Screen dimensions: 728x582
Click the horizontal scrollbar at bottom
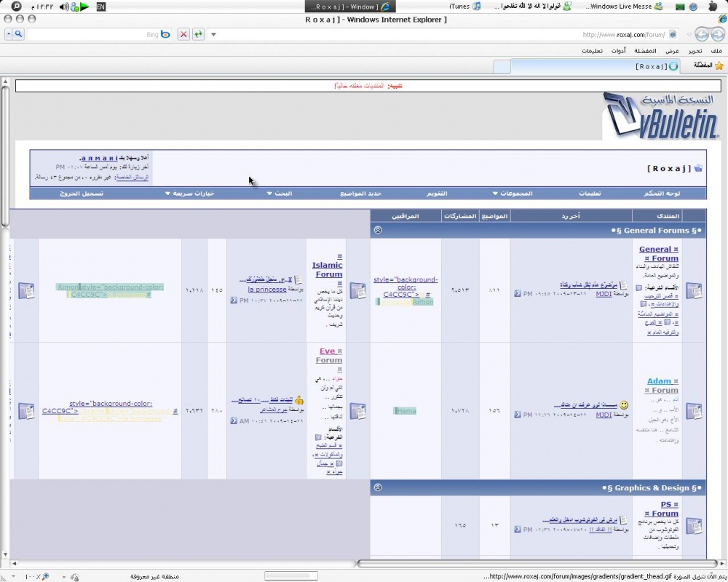point(539,563)
